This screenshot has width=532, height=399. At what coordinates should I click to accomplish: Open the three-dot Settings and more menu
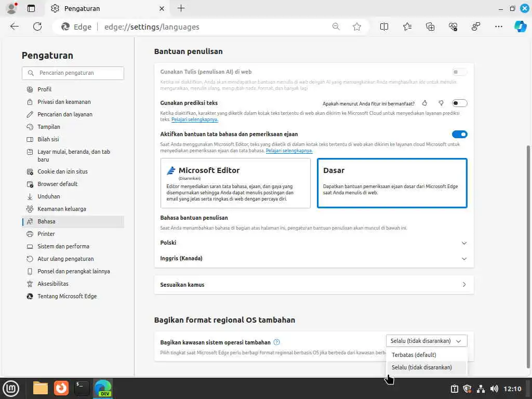[498, 26]
